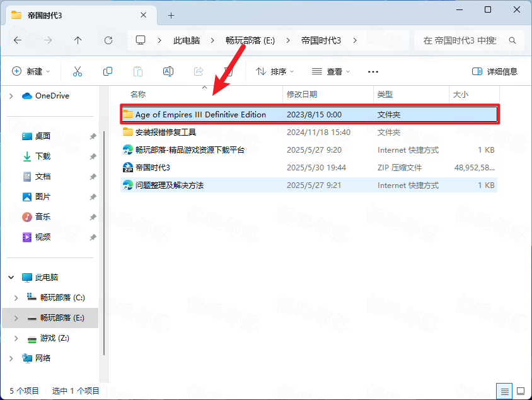This screenshot has width=532, height=400.
Task: Open the 新建 menu
Action: (x=31, y=71)
